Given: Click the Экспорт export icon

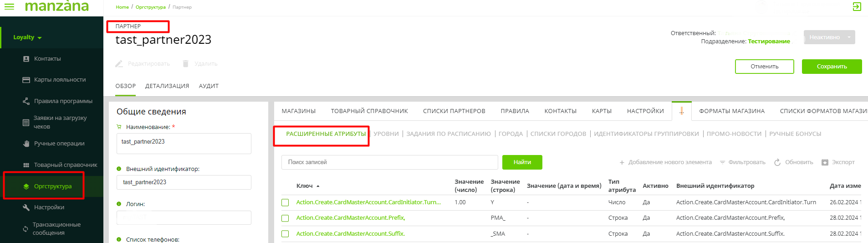Looking at the screenshot, I should 825,162.
